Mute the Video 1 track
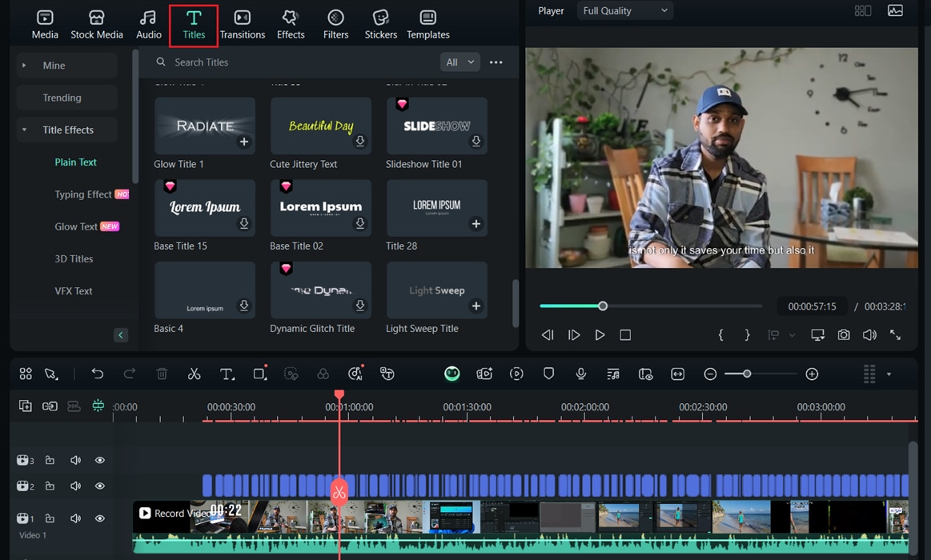The height and width of the screenshot is (560, 931). (75, 518)
